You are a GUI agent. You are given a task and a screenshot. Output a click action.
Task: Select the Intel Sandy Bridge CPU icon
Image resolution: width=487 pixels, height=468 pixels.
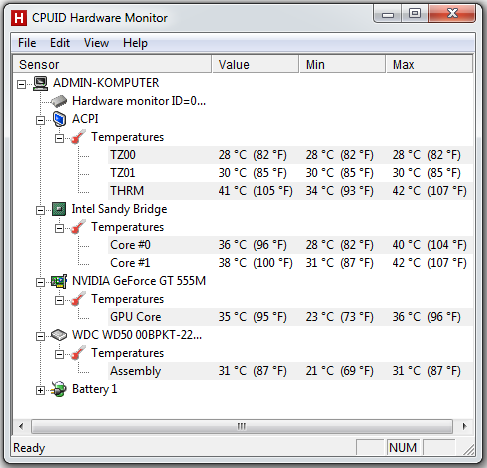(59, 209)
